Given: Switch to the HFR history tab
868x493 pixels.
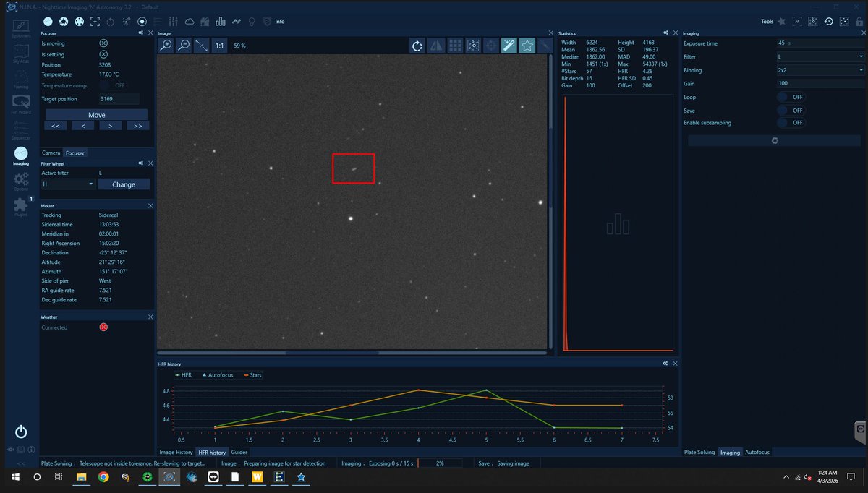Looking at the screenshot, I should click(x=212, y=452).
